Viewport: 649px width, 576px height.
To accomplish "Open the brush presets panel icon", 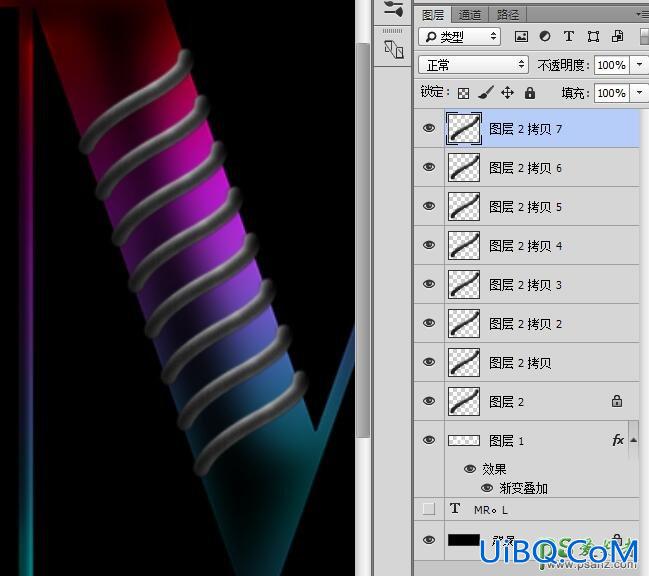I will pos(393,9).
